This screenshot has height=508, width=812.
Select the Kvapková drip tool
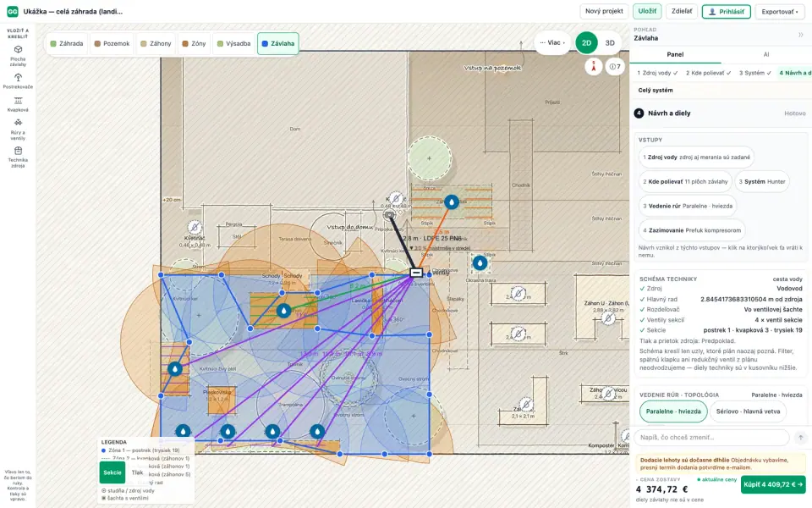point(18,104)
